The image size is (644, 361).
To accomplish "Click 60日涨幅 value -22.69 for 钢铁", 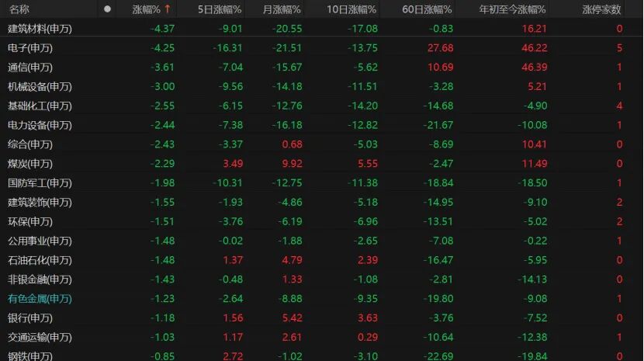I will click(438, 356).
